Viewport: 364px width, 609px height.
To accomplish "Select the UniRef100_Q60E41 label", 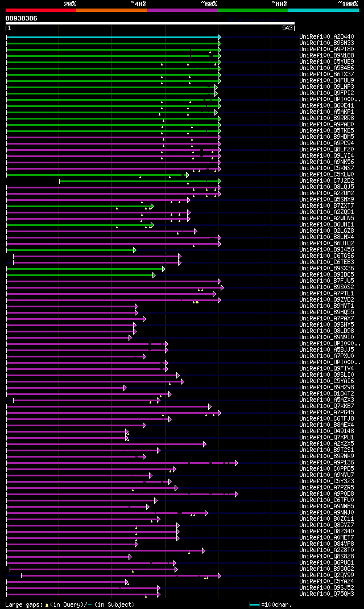I will tap(326, 106).
